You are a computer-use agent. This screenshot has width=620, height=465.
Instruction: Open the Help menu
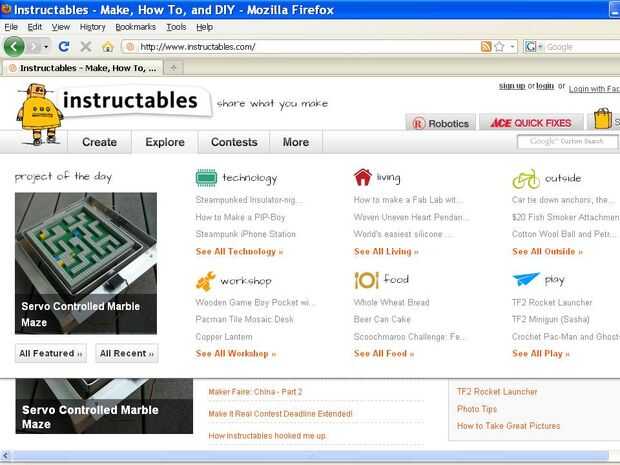point(204,27)
